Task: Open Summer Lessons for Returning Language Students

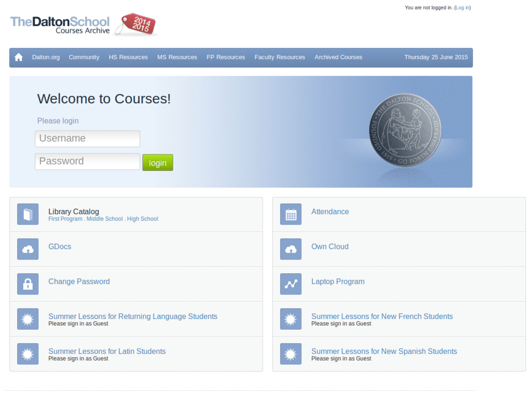Action: coord(132,316)
